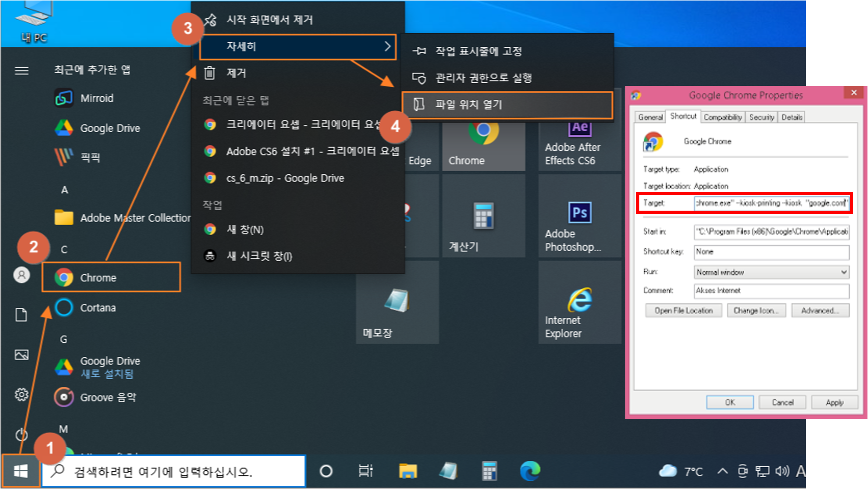Switch to Shortcut tab in Properties
The width and height of the screenshot is (868, 489).
(683, 116)
